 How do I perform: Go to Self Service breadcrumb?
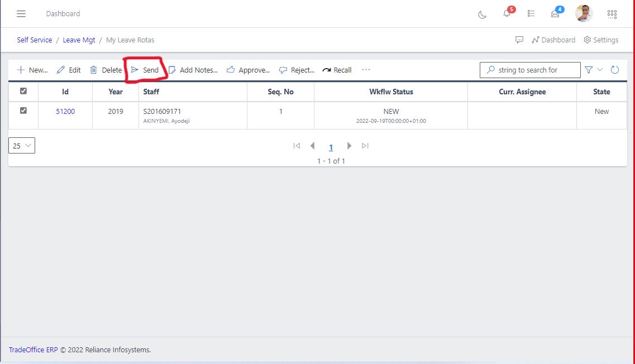pyautogui.click(x=35, y=40)
